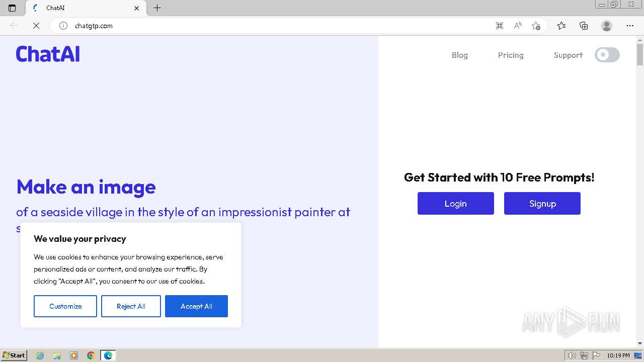Open the browser profile icon
Image resolution: width=644 pixels, height=362 pixels.
[x=607, y=26]
